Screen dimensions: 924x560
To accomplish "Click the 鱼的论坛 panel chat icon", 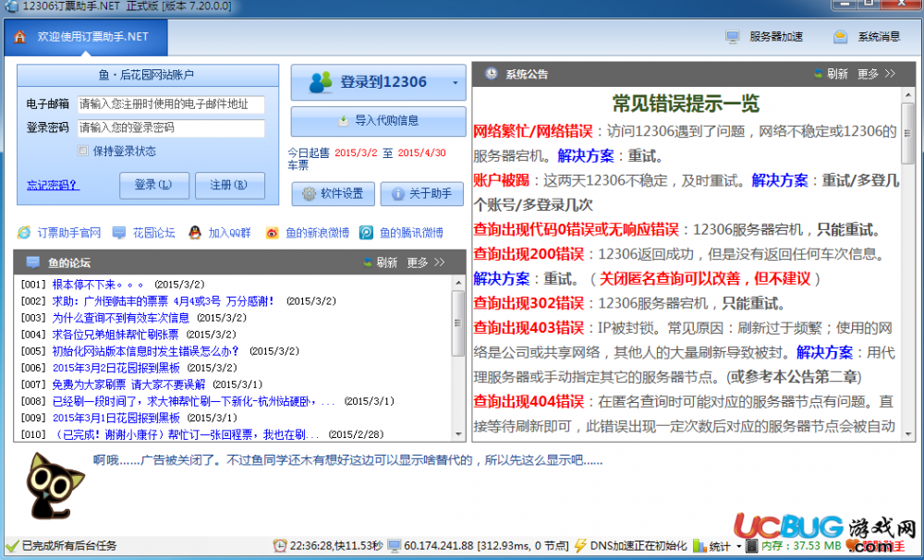I will [x=33, y=262].
